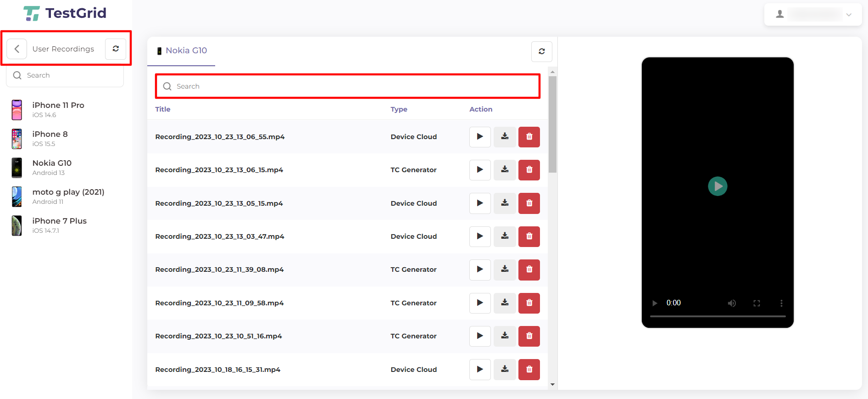Delete Recording_2023_10_23_10_51_16.mp4
The image size is (868, 399).
coord(529,336)
